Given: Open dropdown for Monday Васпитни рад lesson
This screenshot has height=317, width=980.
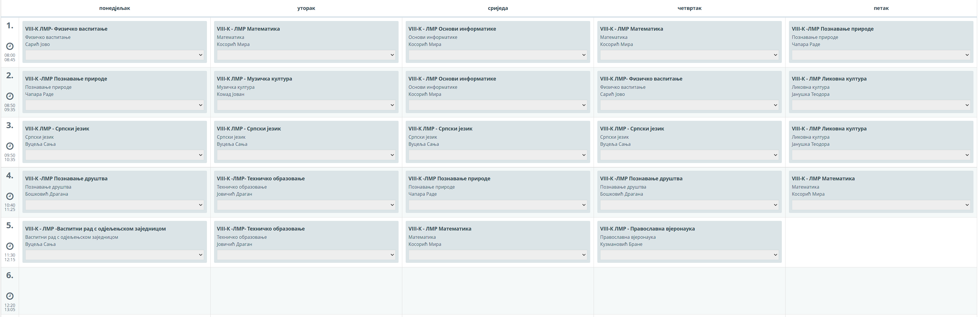Looking at the screenshot, I should pos(114,255).
